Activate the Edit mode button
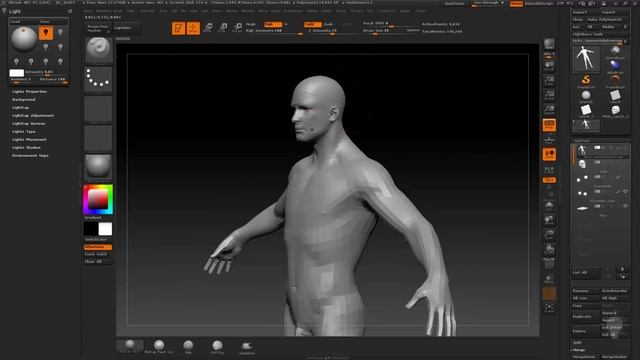 tap(178, 28)
